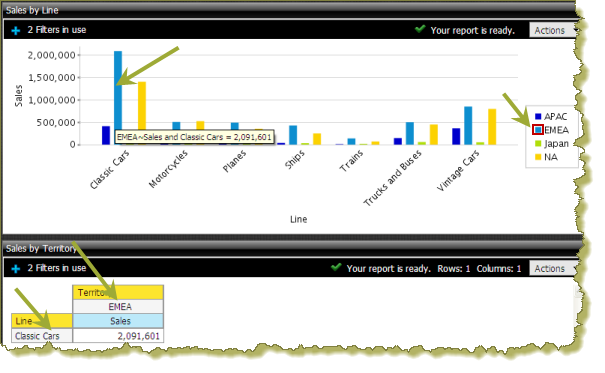Viewport: 605px width, 373px height.
Task: Select the APAC Vintage Cars bar
Action: (x=456, y=137)
